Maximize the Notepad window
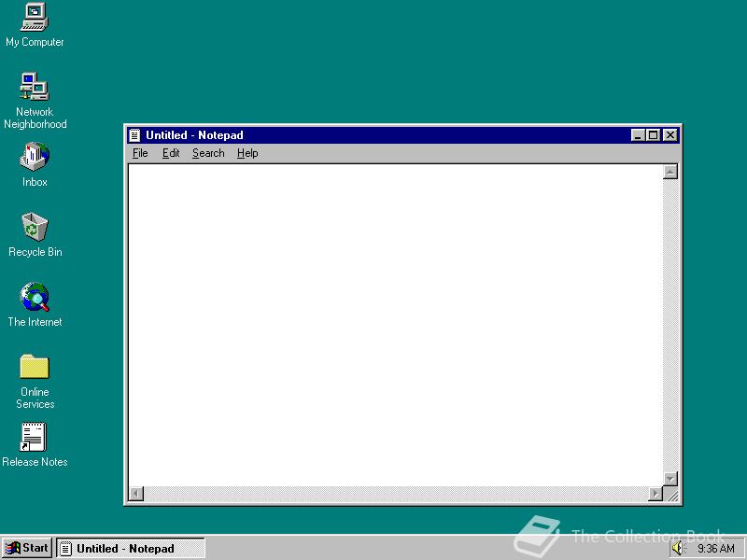This screenshot has height=560, width=747. 653,135
